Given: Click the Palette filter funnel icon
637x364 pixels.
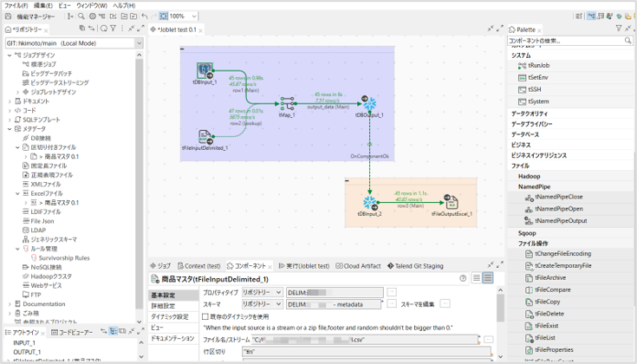Looking at the screenshot, I should coord(618,29).
